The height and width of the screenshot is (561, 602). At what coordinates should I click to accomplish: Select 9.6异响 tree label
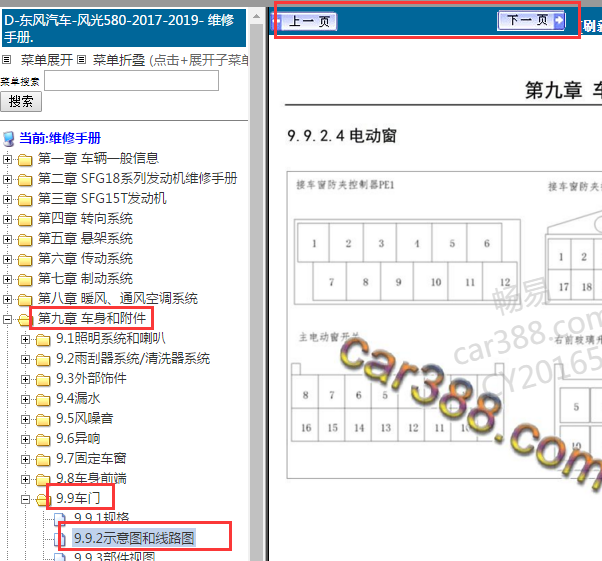78,438
